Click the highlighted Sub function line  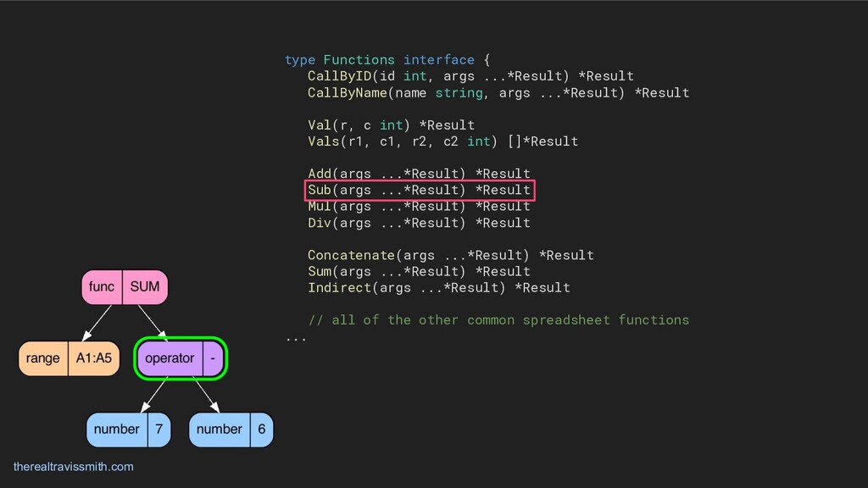(419, 190)
